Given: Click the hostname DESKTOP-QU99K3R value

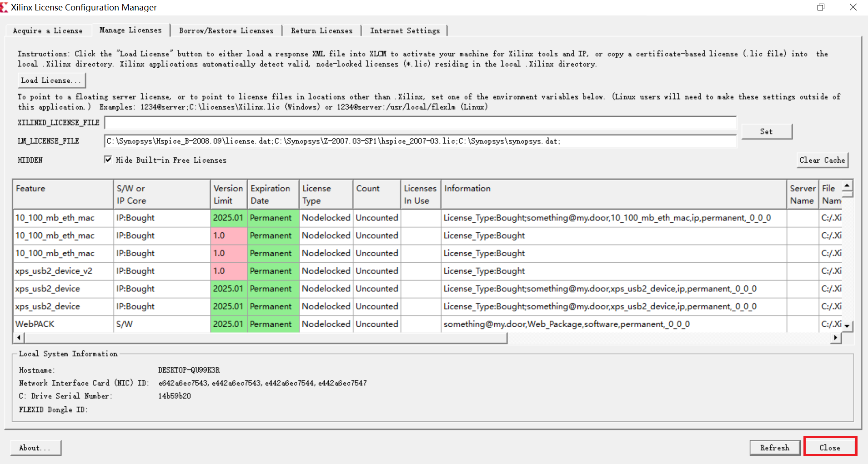Looking at the screenshot, I should tap(189, 370).
